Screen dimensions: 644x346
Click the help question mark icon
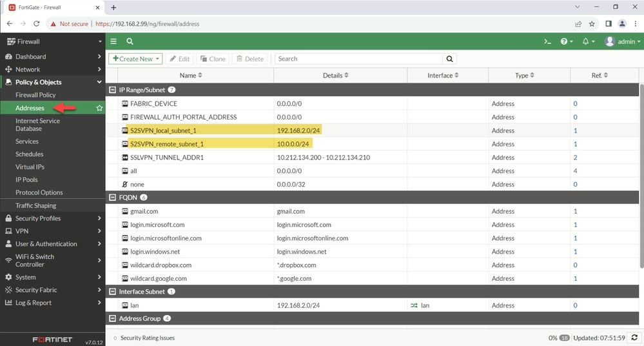[564, 41]
